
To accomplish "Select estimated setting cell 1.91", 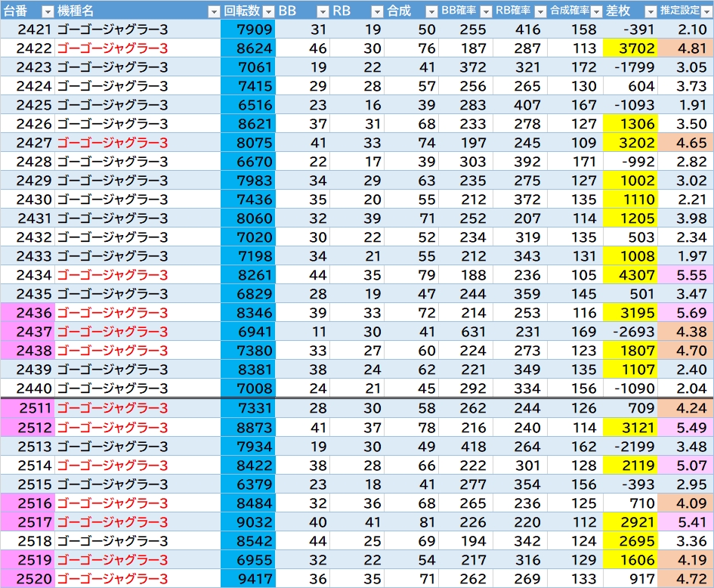I will coord(686,105).
